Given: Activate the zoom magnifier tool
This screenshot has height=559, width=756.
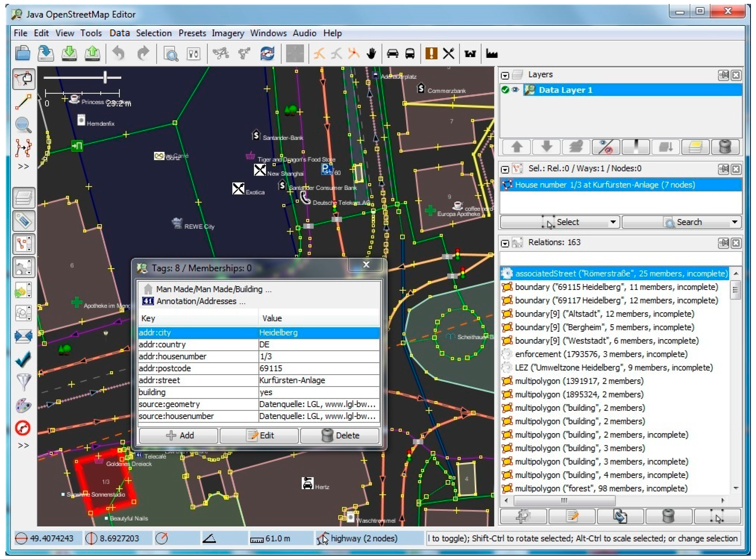Looking at the screenshot, I should [23, 125].
